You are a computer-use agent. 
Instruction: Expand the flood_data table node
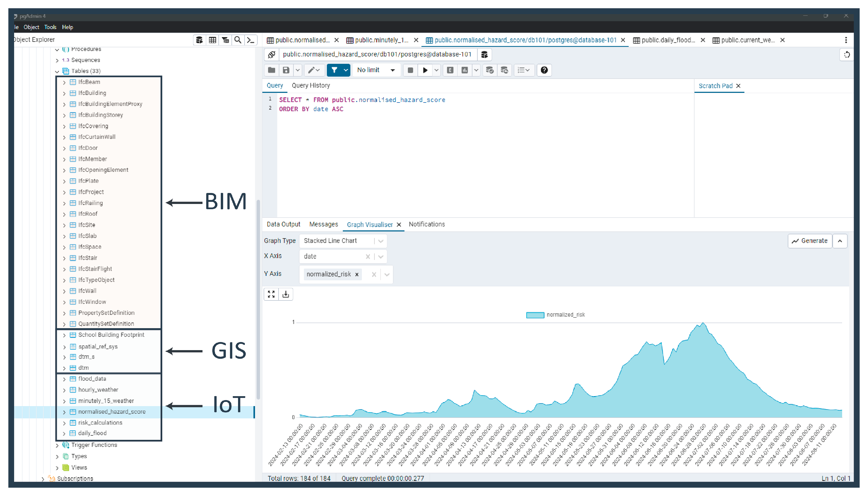tap(64, 379)
